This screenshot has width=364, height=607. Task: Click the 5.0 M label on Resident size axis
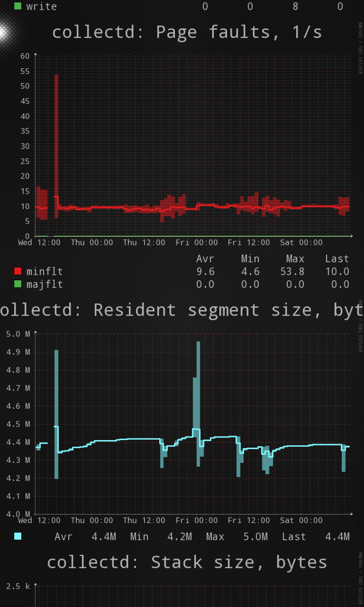pyautogui.click(x=17, y=334)
